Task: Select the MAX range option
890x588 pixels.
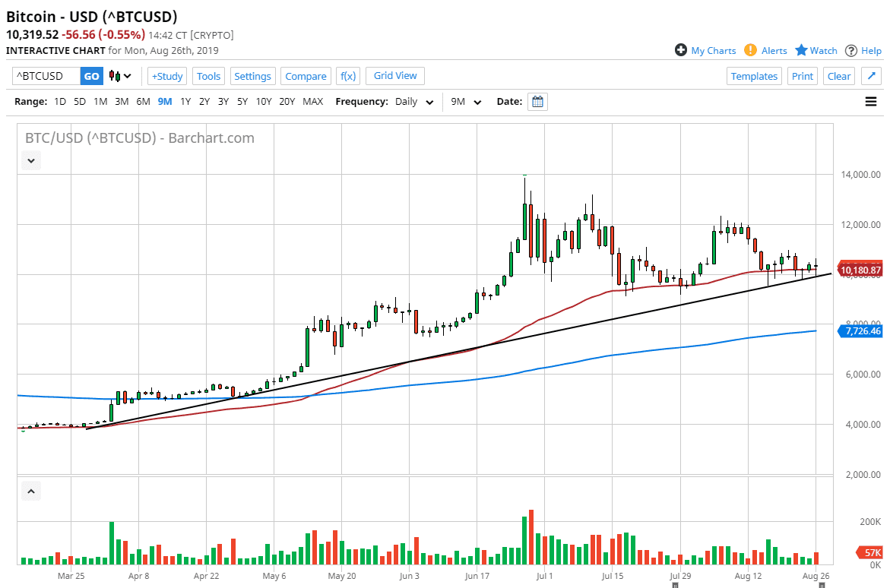Action: [312, 101]
